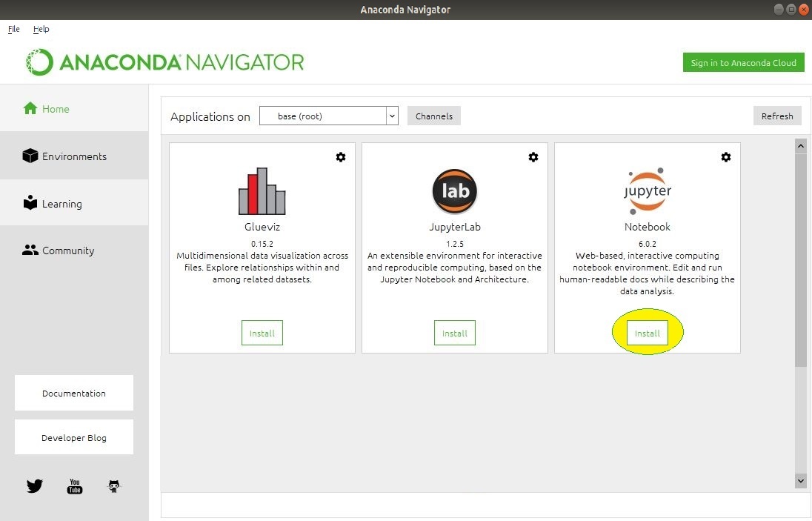Image resolution: width=812 pixels, height=521 pixels.
Task: Open the Twitter link icon
Action: 35,485
